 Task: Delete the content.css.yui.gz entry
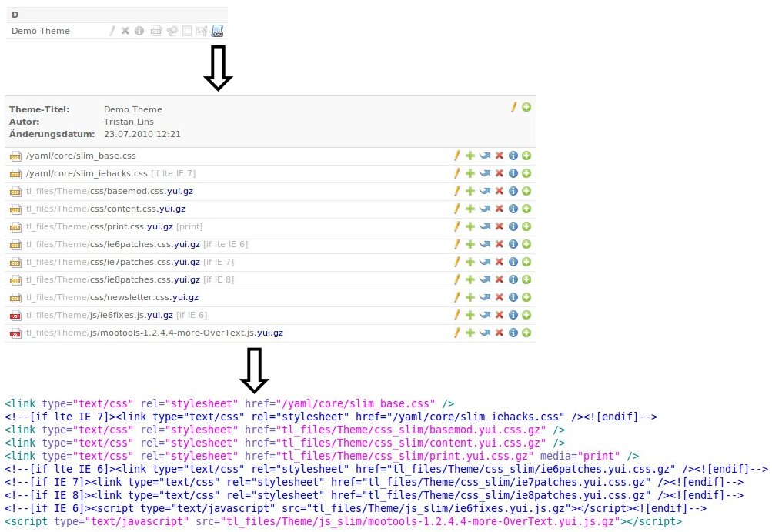click(x=499, y=209)
